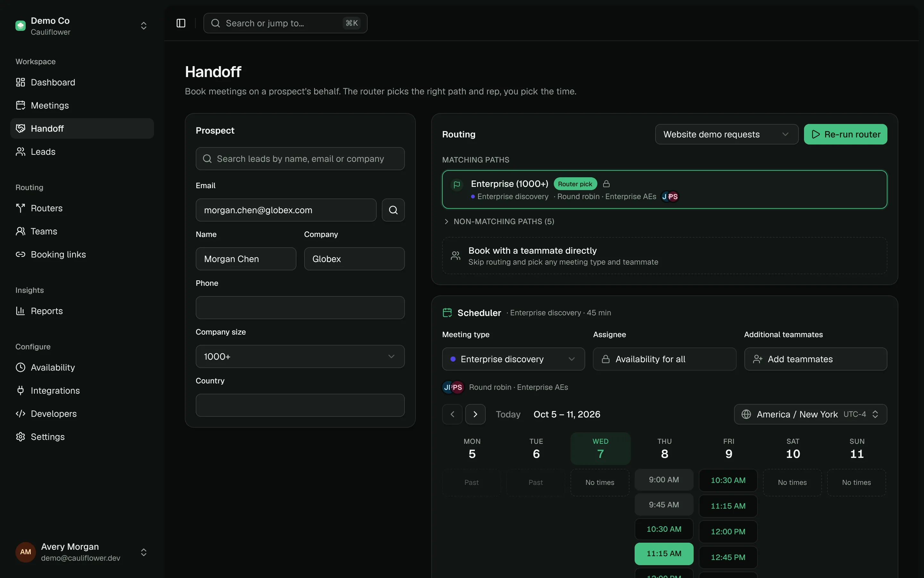Screen dimensions: 924x578
Task: Pick the Friday 12:45 PM slot
Action: (728, 557)
